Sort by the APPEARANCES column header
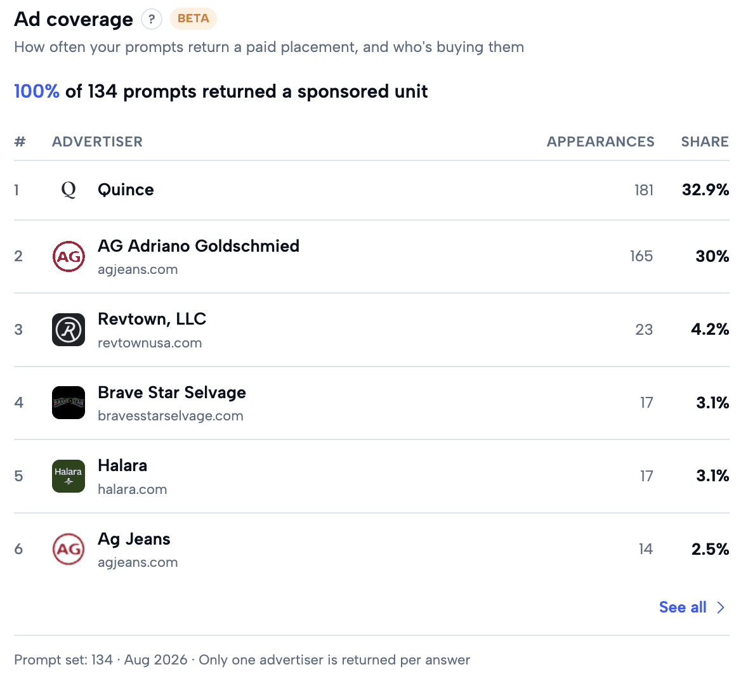The image size is (741, 700). (601, 141)
